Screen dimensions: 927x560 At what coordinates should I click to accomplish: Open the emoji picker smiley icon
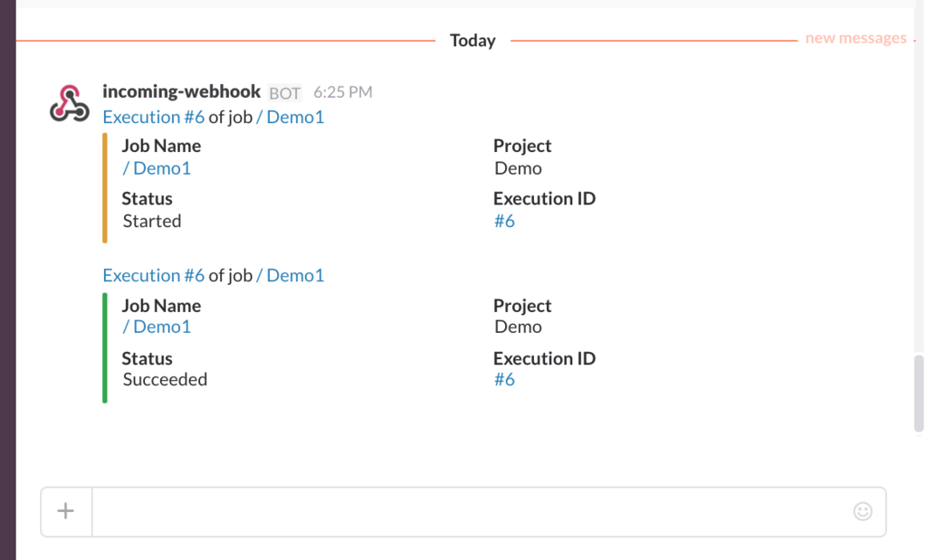[x=863, y=511]
